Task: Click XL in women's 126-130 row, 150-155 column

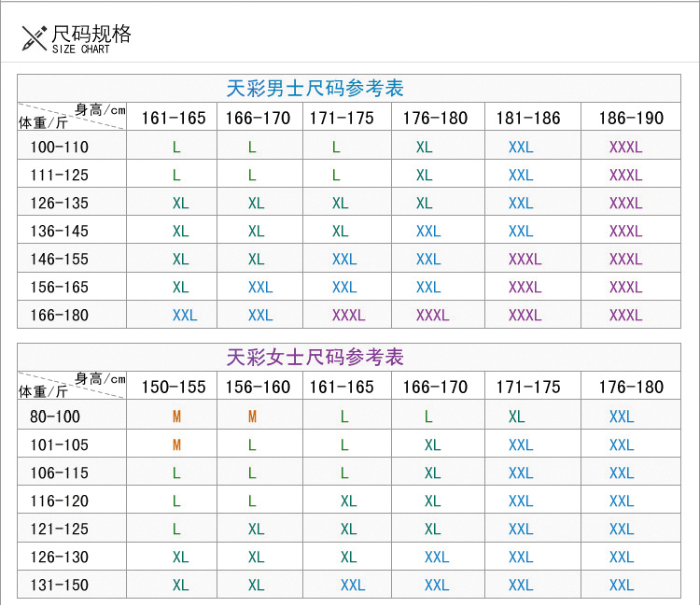Action: coord(181,557)
